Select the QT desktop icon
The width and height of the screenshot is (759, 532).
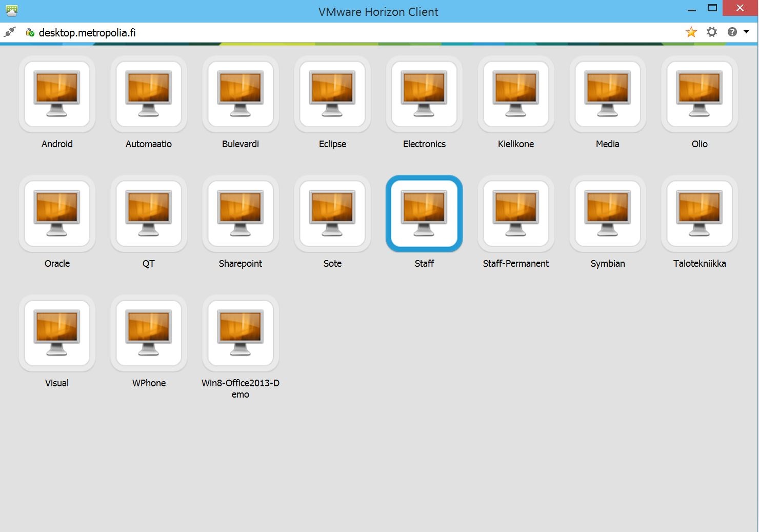pos(149,214)
